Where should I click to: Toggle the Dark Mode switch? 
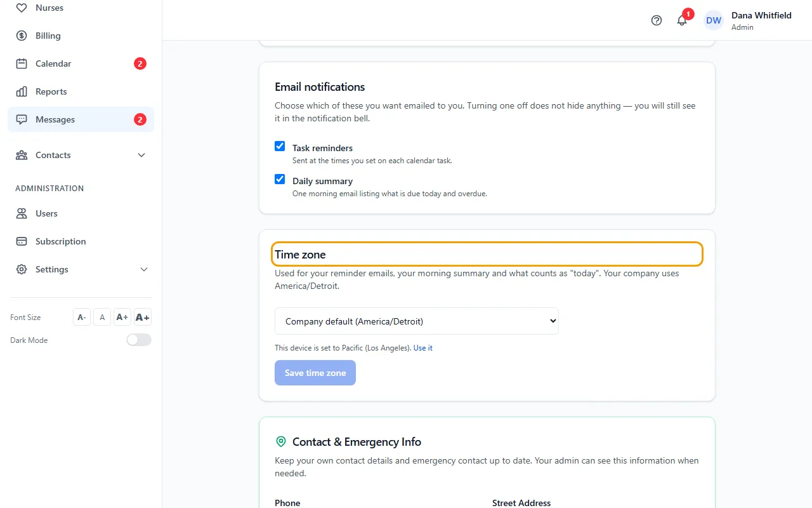pos(139,340)
